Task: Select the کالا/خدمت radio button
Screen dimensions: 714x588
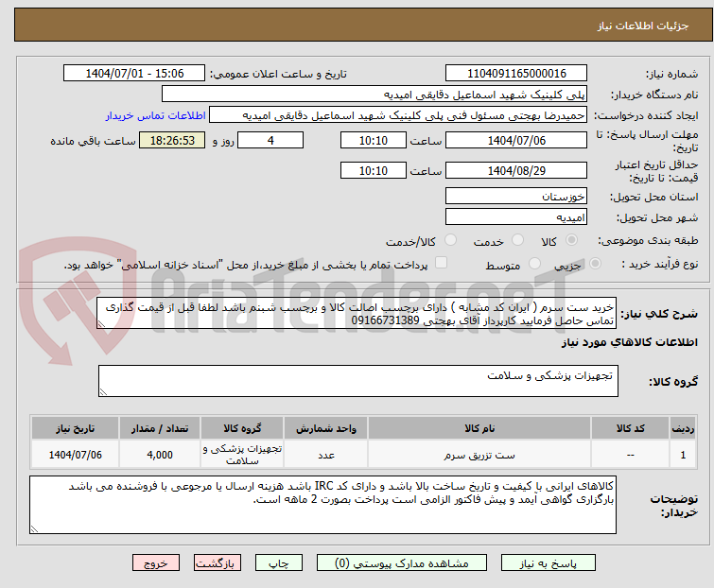Action: pyautogui.click(x=451, y=240)
